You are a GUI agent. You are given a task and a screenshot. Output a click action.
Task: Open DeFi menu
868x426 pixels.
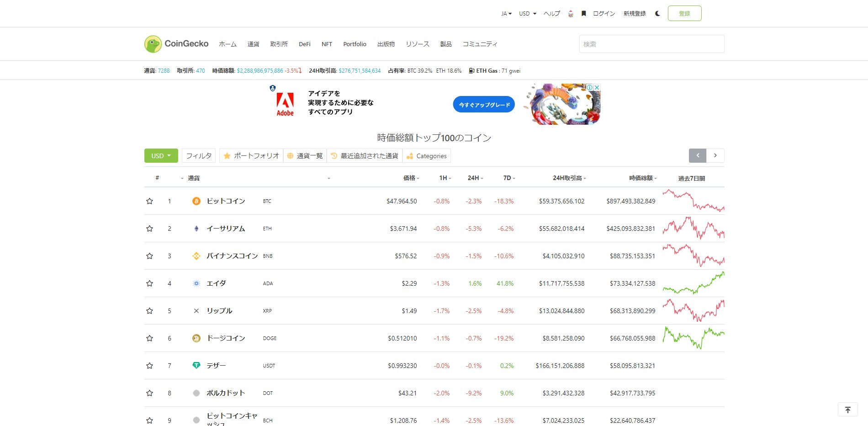[305, 44]
